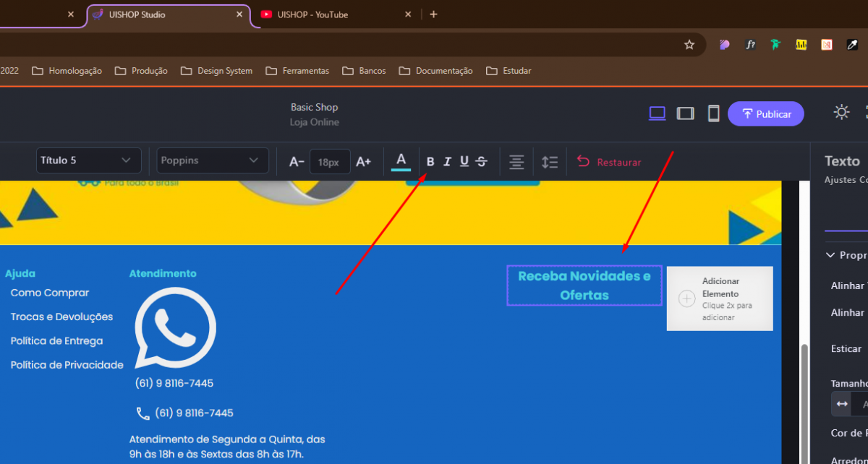Switch to desktop preview mode
868x464 pixels.
tap(657, 113)
